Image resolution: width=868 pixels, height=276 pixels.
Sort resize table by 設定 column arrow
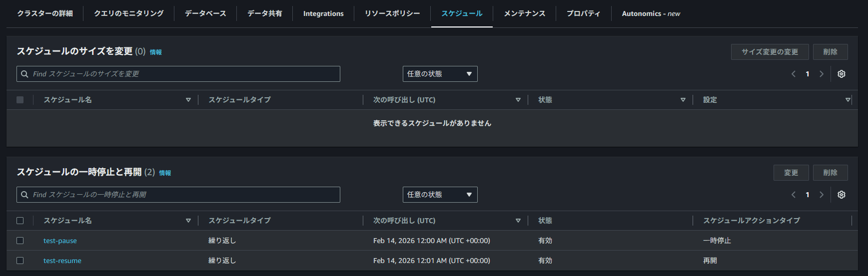848,100
